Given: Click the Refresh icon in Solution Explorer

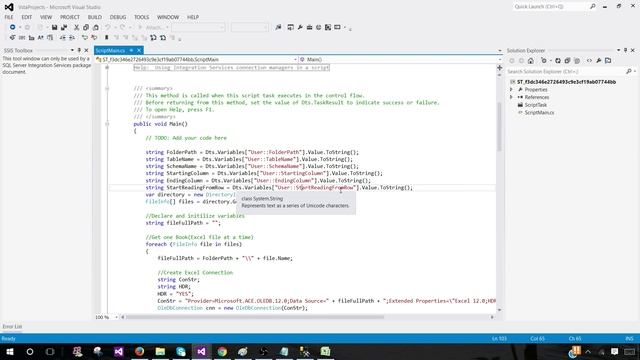Looking at the screenshot, I should pos(558,60).
